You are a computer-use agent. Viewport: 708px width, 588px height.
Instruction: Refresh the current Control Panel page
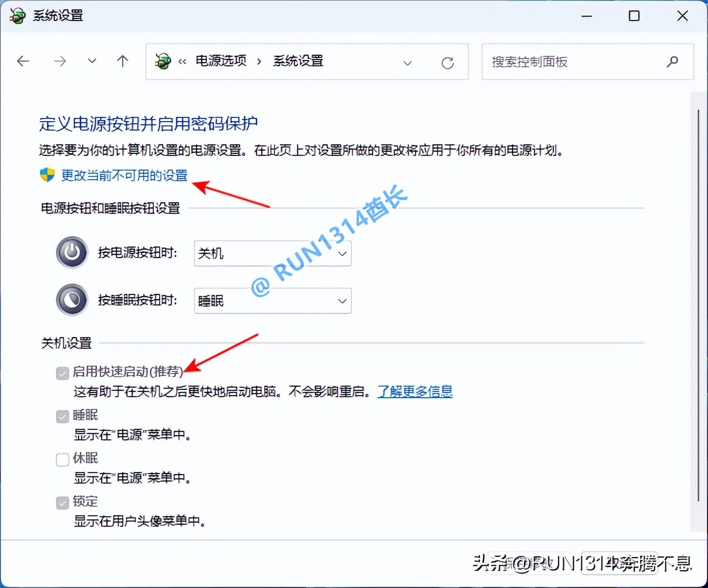click(x=447, y=62)
